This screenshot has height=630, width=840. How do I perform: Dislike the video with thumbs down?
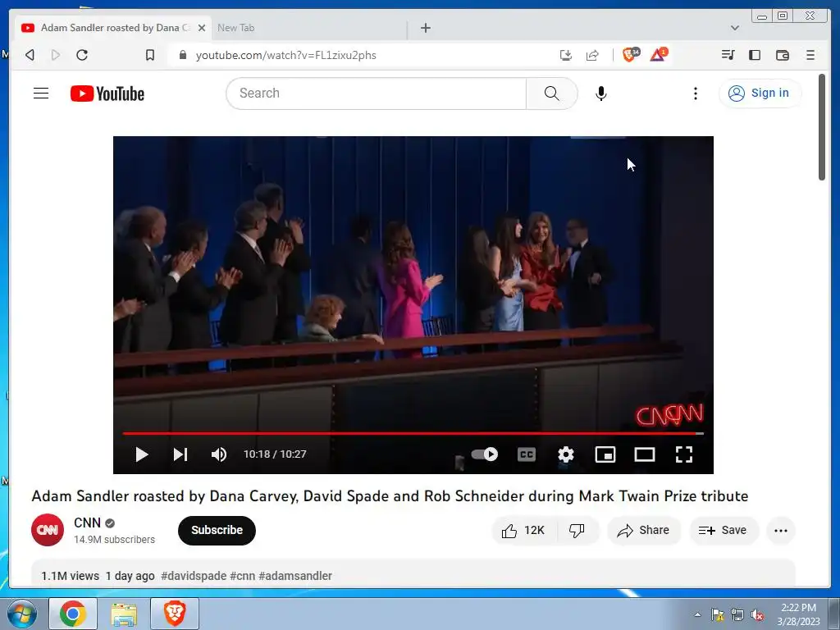coord(577,531)
